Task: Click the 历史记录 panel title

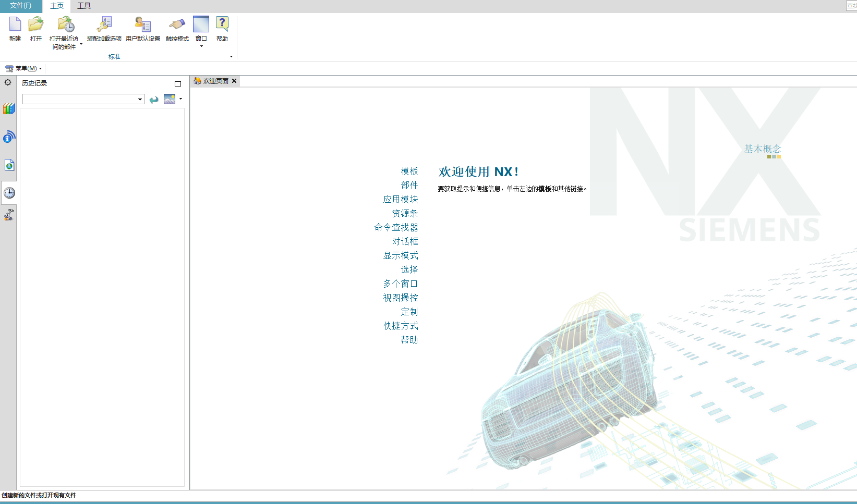Action: [34, 83]
